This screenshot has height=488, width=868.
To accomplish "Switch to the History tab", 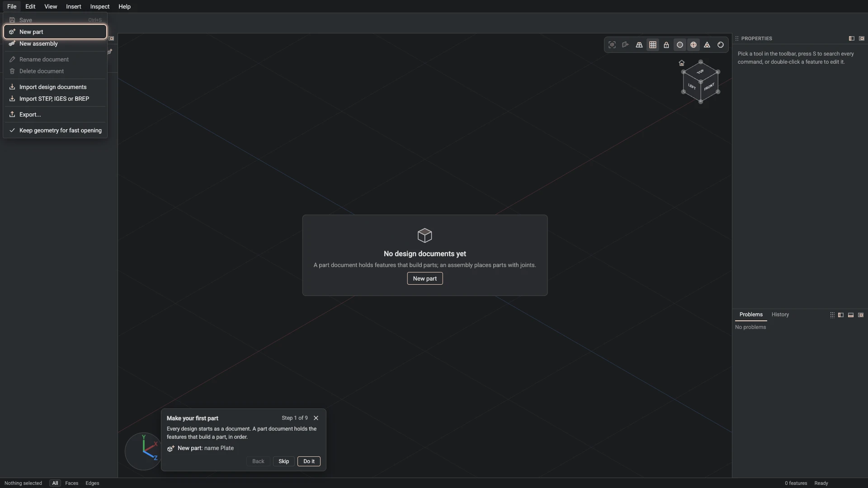I will point(780,314).
